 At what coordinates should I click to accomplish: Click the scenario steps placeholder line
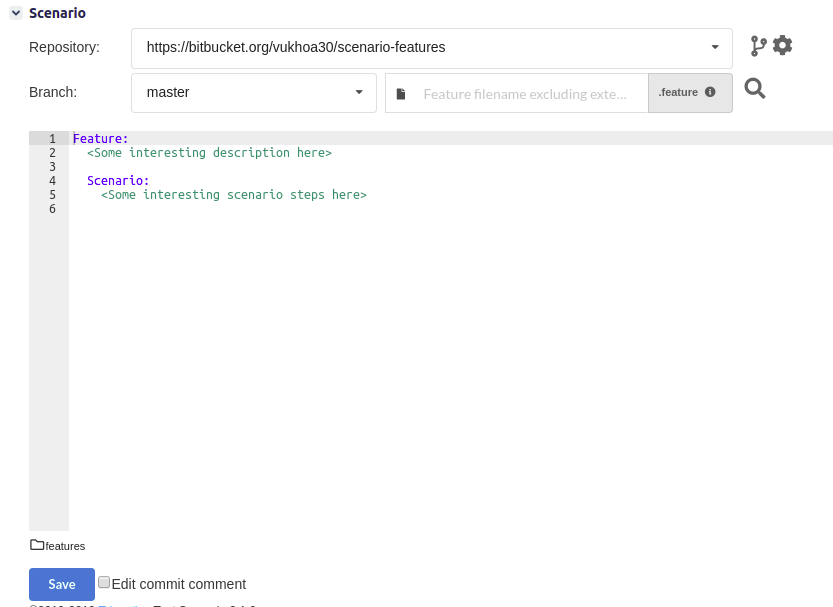tap(234, 195)
